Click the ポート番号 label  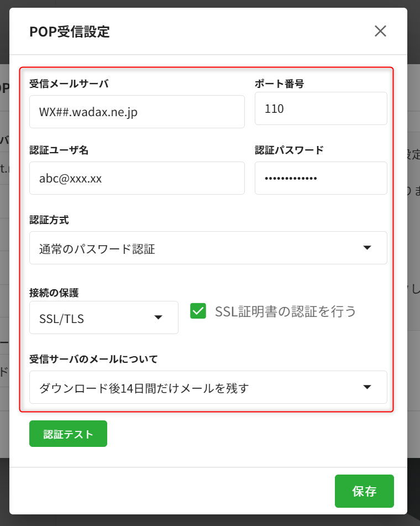280,84
